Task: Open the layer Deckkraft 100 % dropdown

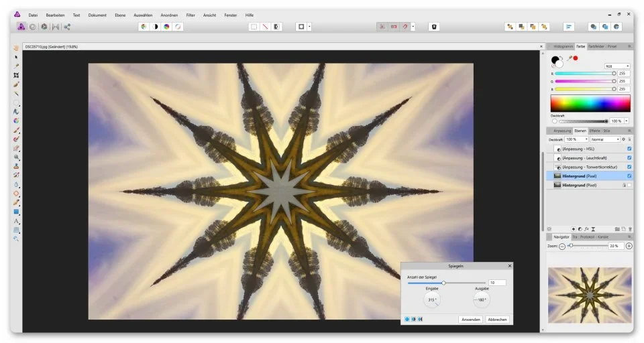Action: click(x=577, y=139)
